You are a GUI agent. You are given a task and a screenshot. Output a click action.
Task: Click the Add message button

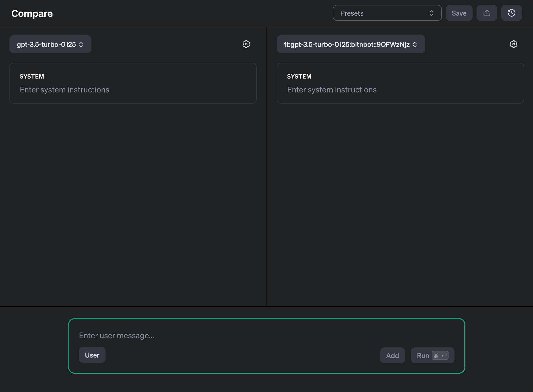pos(392,356)
